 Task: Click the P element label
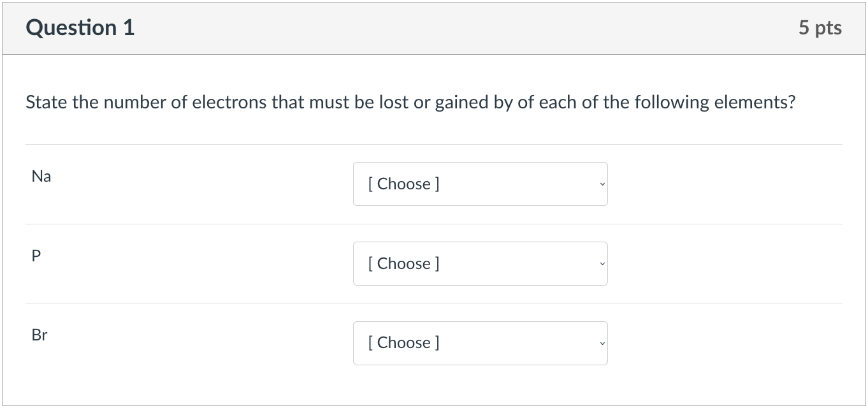[x=36, y=256]
